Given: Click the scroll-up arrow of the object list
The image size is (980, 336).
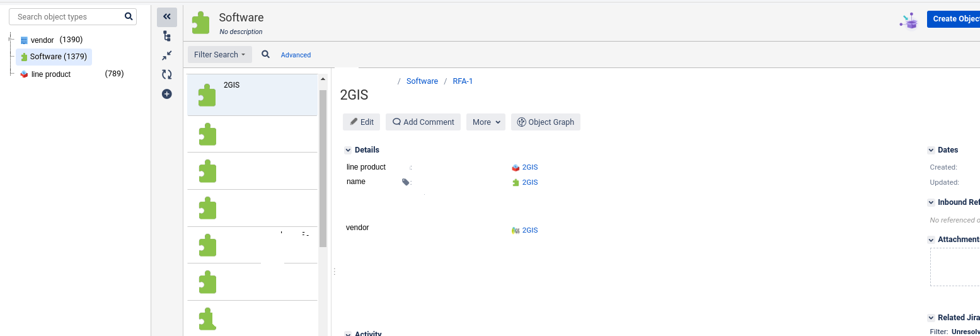Looking at the screenshot, I should point(323,79).
